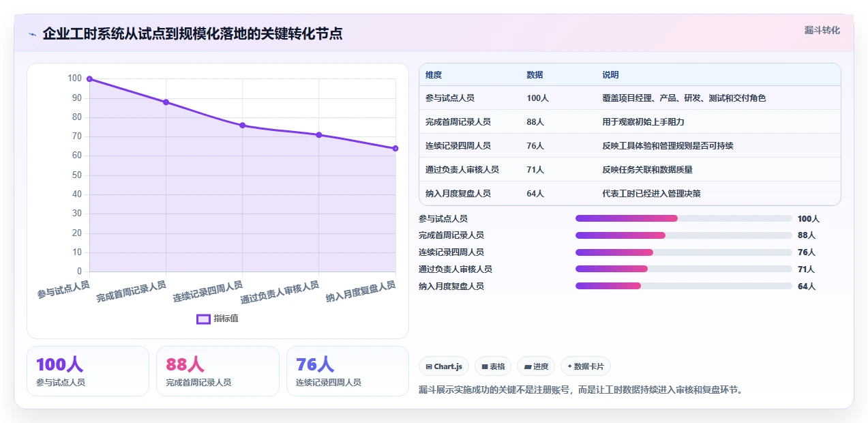The height and width of the screenshot is (423, 868).
Task: Select the 数据卡片 tag chip
Action: (586, 366)
